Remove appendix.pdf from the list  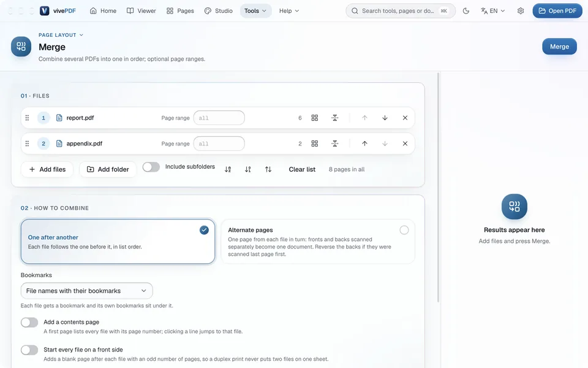[x=405, y=144]
